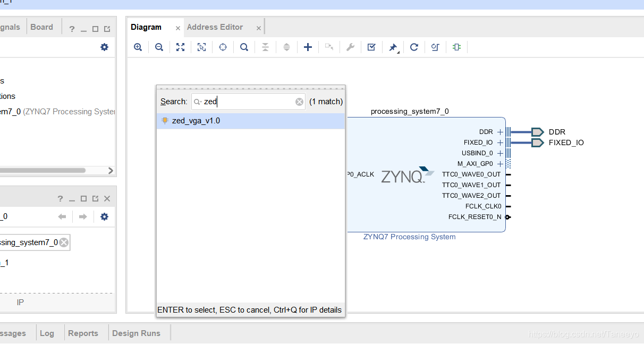Click the Add IP plus icon
The height and width of the screenshot is (344, 644).
308,47
